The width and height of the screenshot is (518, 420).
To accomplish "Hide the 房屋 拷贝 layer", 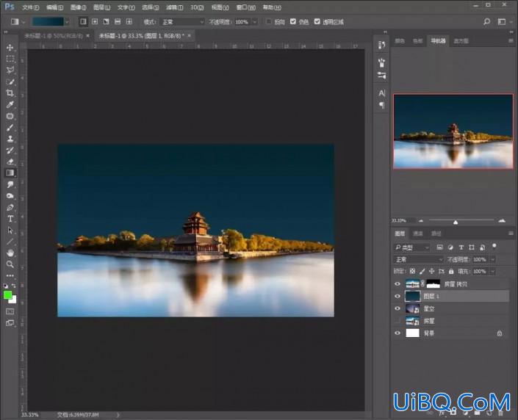I will (398, 284).
